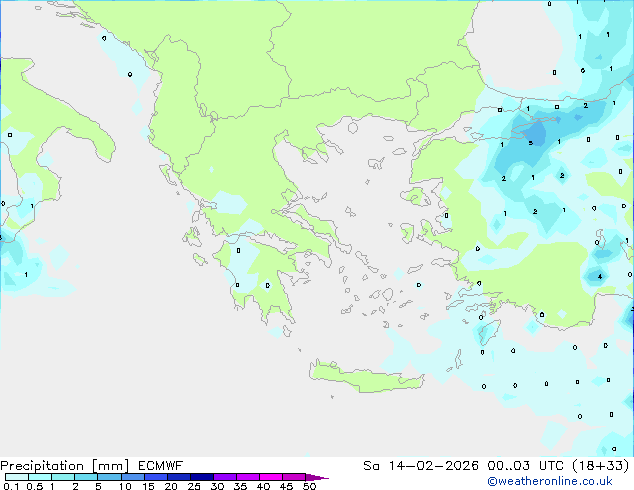Click the '4' precipitation value on map

click(600, 277)
